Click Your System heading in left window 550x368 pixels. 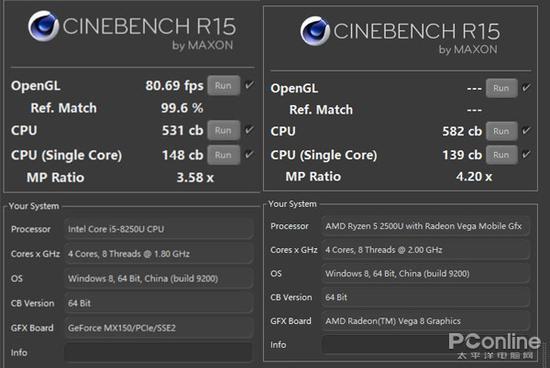click(34, 206)
